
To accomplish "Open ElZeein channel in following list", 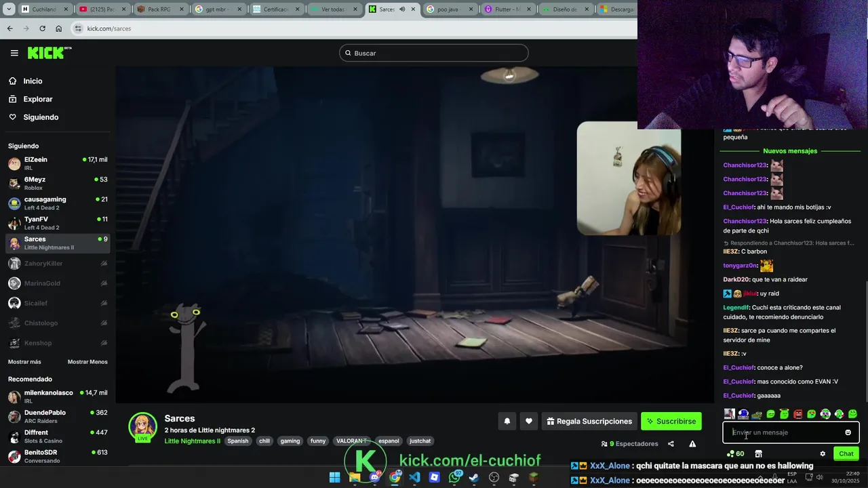I will 58,163.
